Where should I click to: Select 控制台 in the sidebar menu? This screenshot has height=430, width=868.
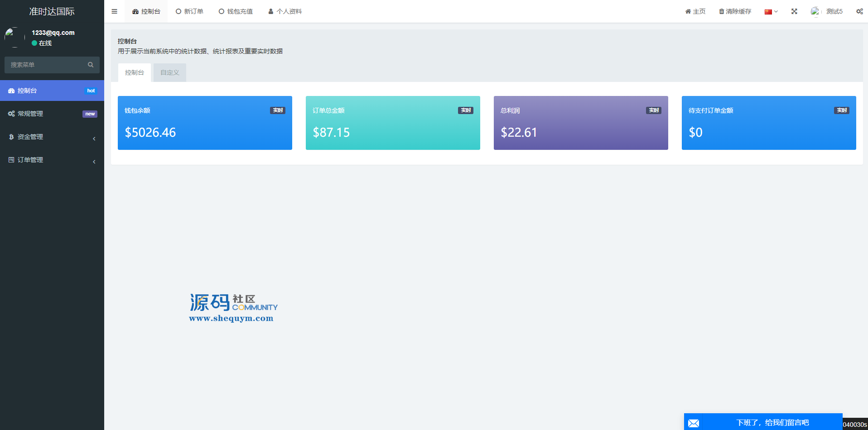click(x=52, y=91)
